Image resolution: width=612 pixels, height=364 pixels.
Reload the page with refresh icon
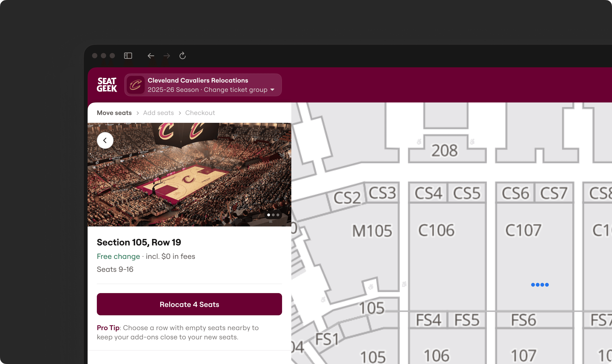point(182,56)
